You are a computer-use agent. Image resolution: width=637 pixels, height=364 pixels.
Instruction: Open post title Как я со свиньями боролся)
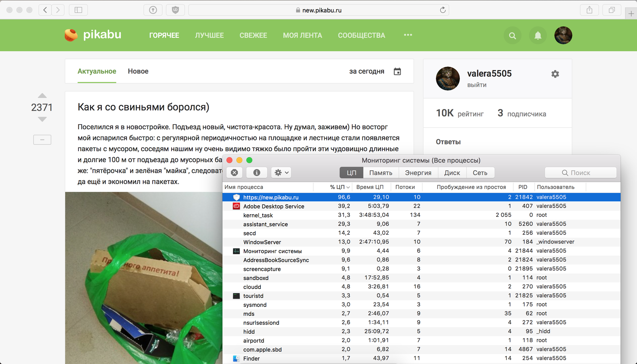[x=143, y=107]
